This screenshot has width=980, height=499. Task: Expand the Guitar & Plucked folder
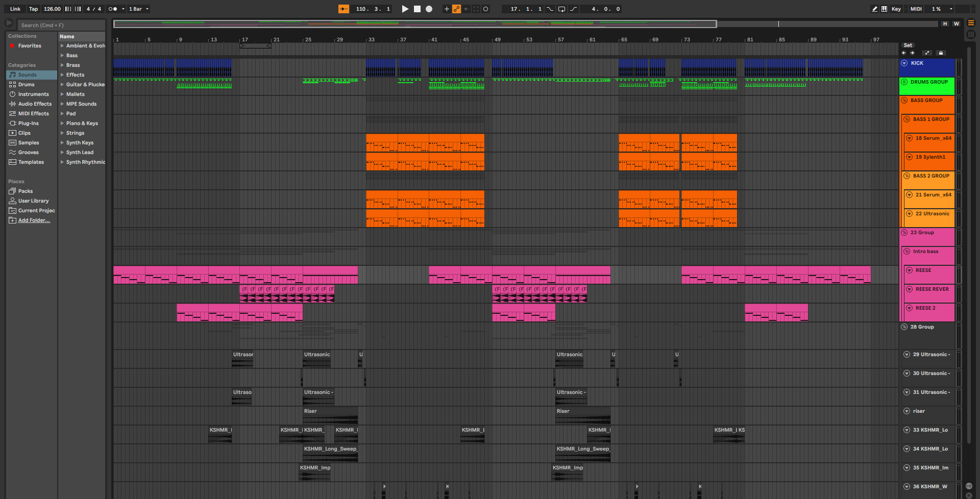pyautogui.click(x=62, y=85)
